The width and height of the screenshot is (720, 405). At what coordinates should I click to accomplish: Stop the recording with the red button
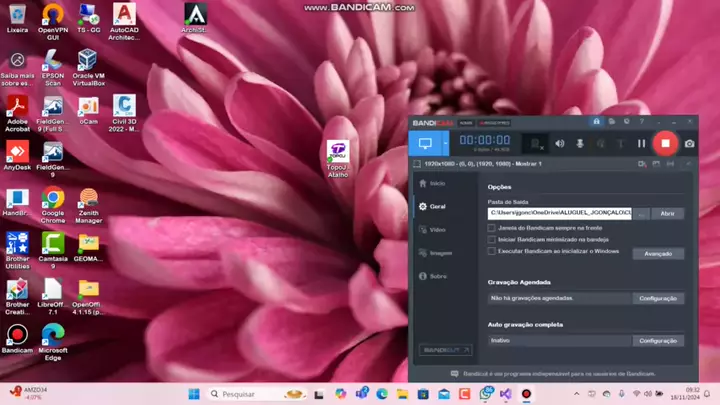[x=665, y=143]
